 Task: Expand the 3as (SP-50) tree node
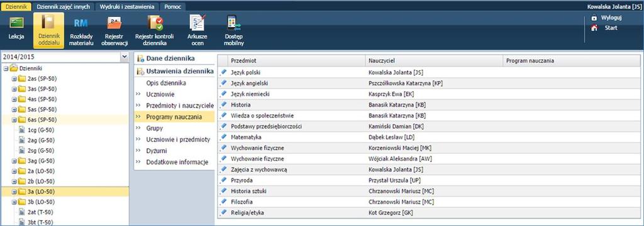(14, 89)
